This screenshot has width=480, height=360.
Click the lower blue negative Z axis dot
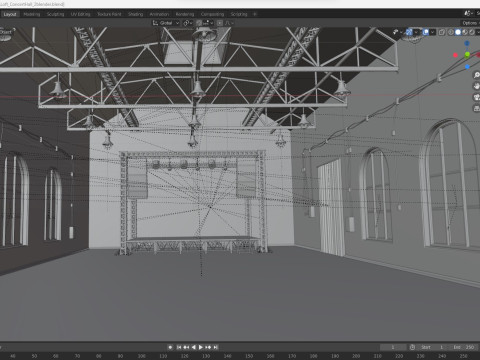click(467, 67)
